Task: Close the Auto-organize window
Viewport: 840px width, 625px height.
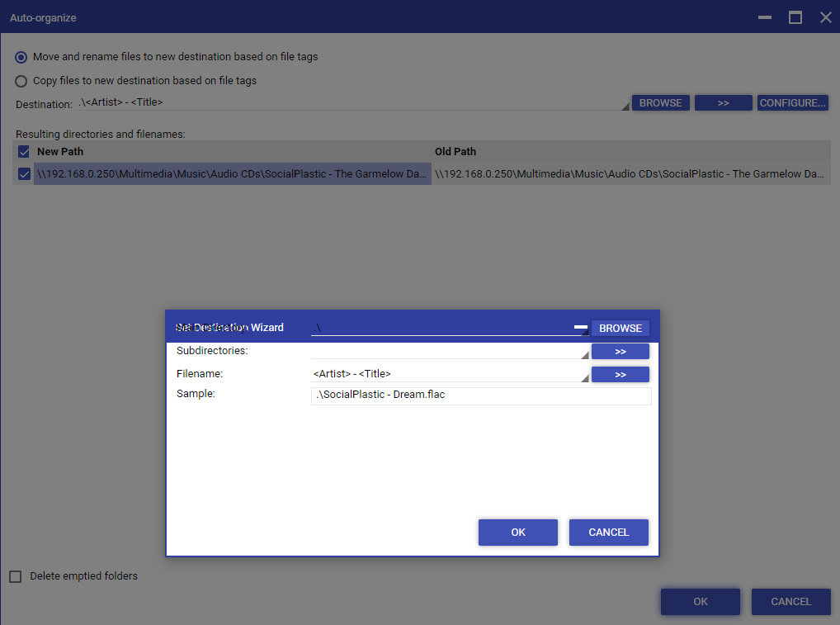Action: (825, 17)
